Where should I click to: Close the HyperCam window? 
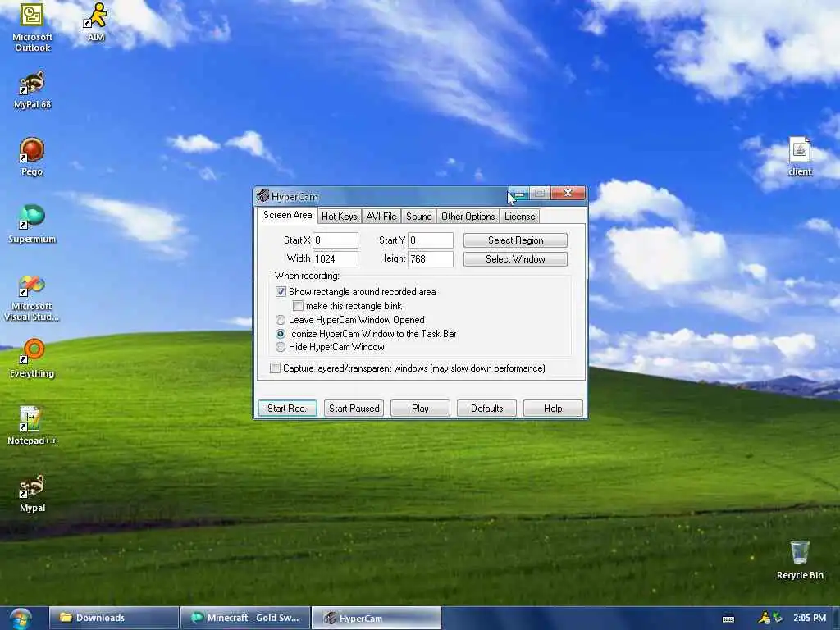pos(568,193)
